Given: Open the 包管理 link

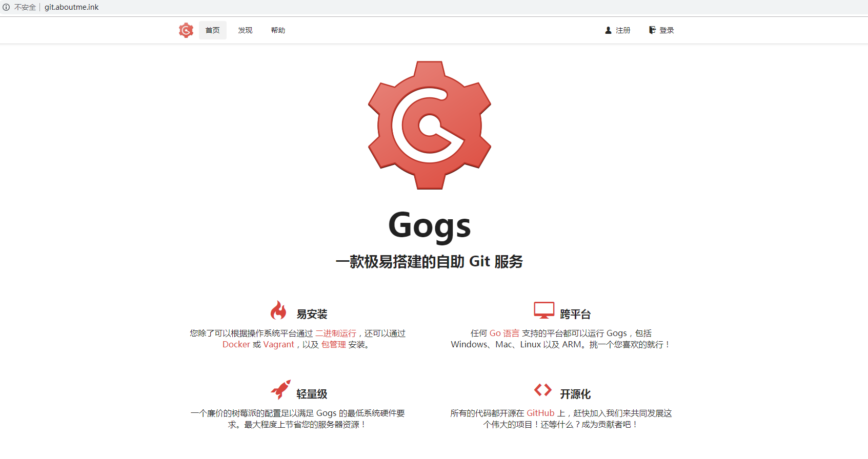Looking at the screenshot, I should (334, 344).
